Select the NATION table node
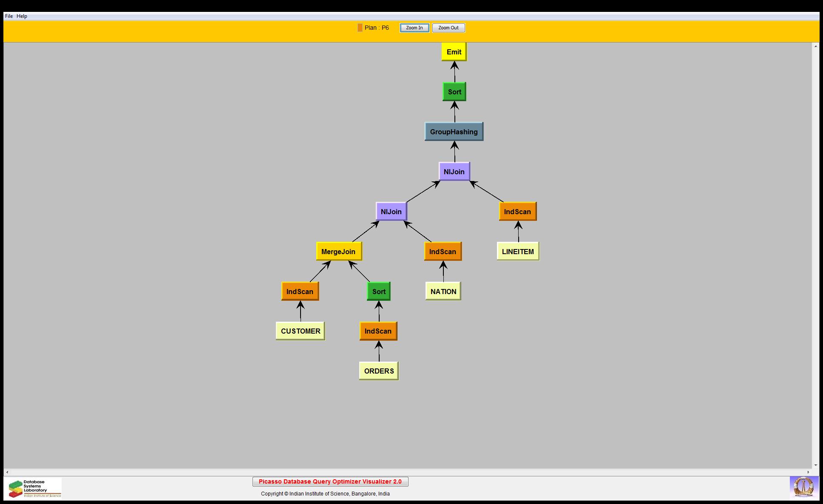This screenshot has width=823, height=504. 443,292
